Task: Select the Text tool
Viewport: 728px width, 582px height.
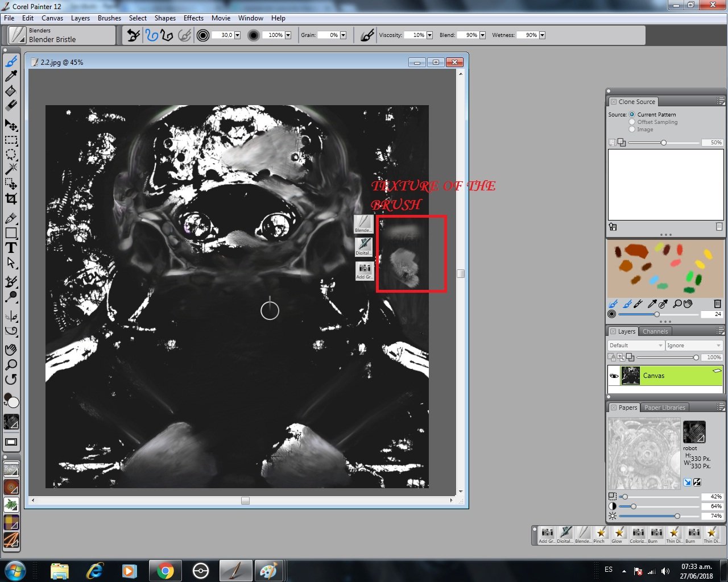Action: click(x=11, y=248)
